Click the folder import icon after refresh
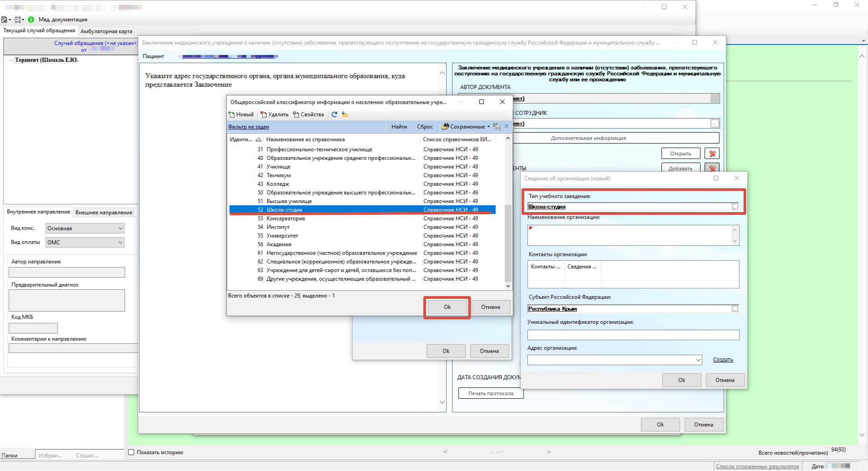 (x=345, y=114)
